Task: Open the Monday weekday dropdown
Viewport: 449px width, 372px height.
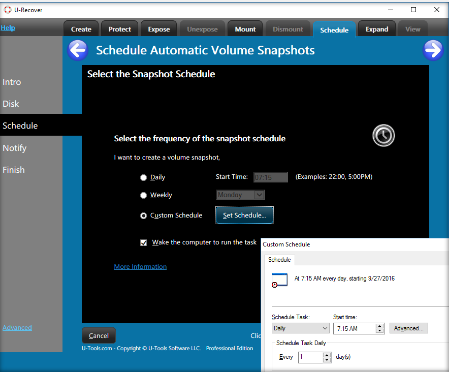Action: (x=240, y=195)
